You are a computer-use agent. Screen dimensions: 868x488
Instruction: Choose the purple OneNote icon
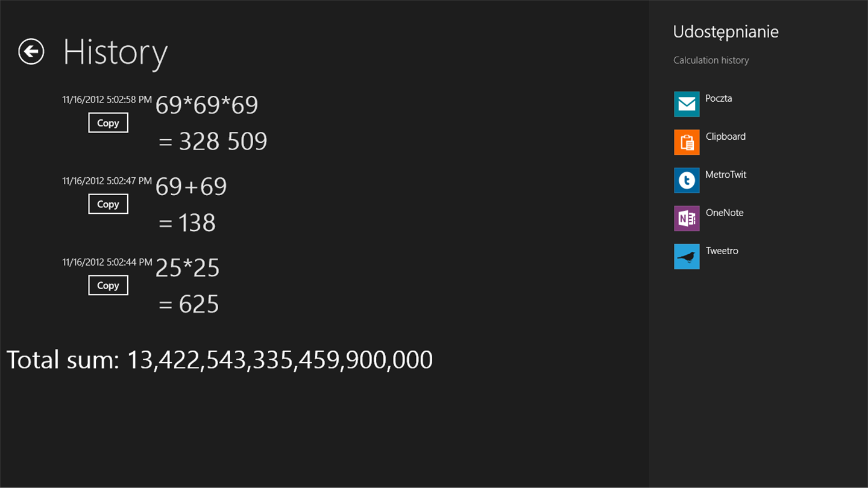687,218
